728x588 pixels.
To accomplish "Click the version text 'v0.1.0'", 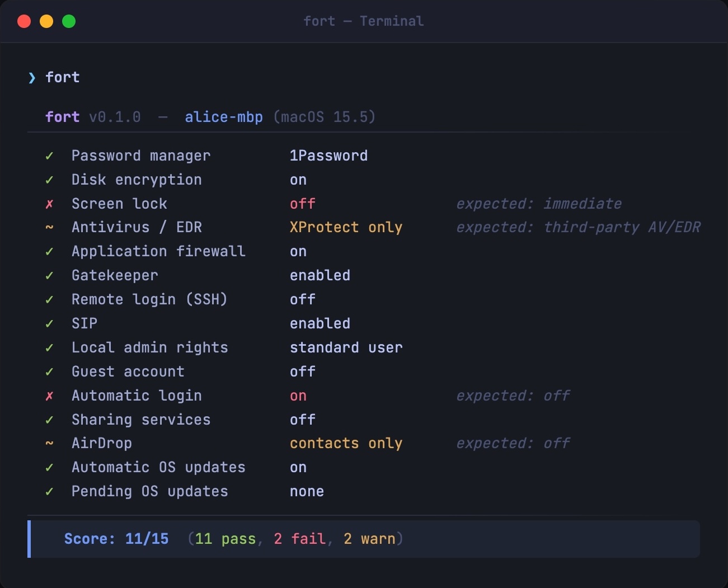I will click(115, 117).
